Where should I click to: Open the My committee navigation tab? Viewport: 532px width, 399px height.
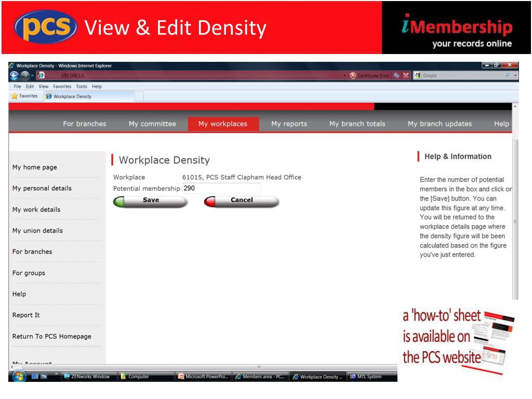coord(152,124)
